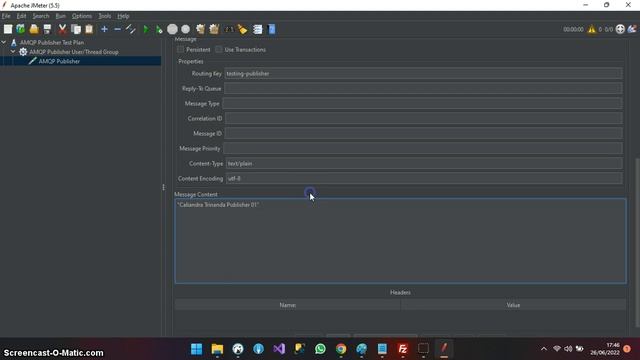This screenshot has height=360, width=640.
Task: Shutdown test threads icon
Action: (185, 29)
